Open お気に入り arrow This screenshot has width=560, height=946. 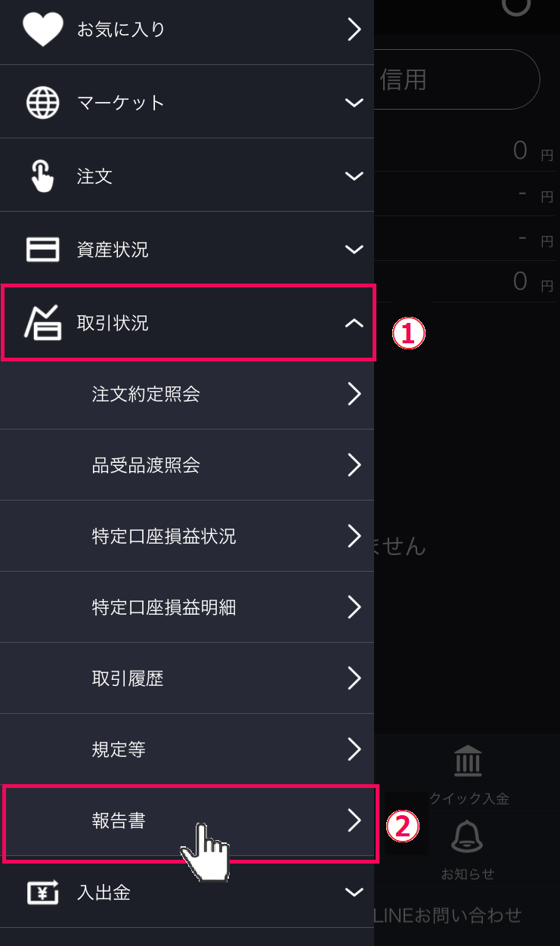354,29
